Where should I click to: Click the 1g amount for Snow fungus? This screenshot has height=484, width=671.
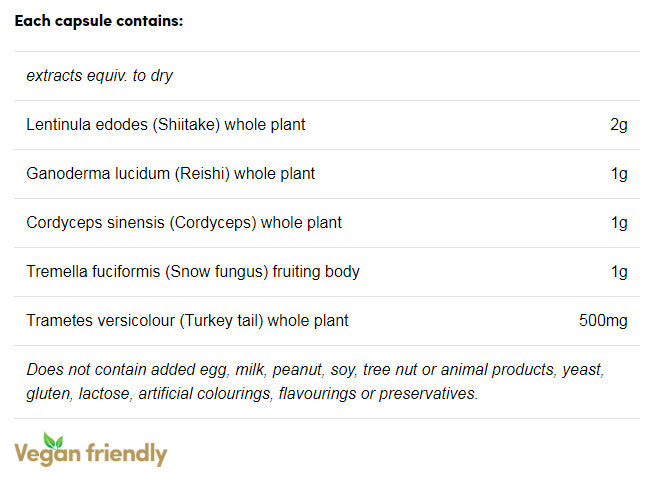[619, 272]
